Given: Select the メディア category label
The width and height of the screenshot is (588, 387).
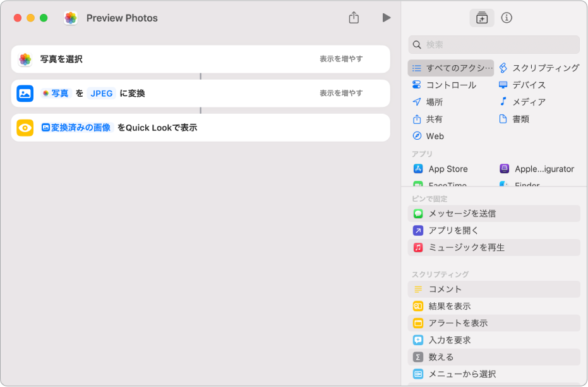Looking at the screenshot, I should (x=529, y=102).
